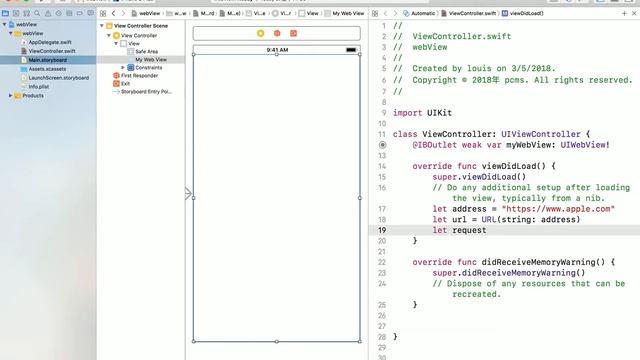The height and width of the screenshot is (360, 640).
Task: Select yellow View Controller icon in scene dock
Action: [260, 33]
